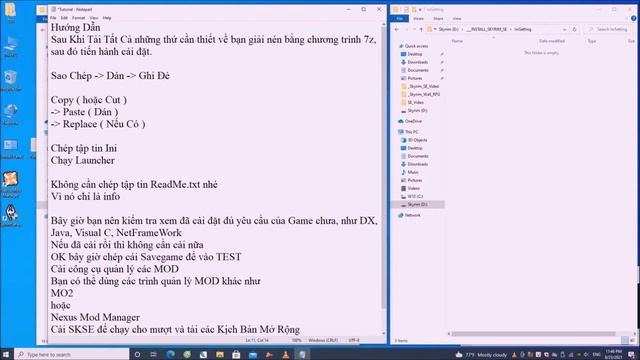640x360 pixels.
Task: Click the Windows Start button
Action: pos(6,354)
